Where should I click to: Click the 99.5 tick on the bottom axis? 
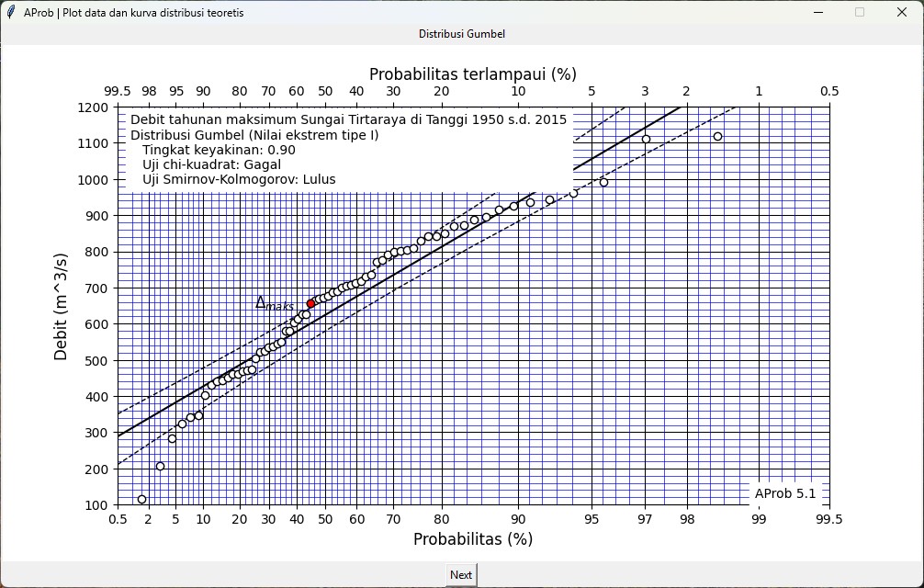click(x=828, y=519)
